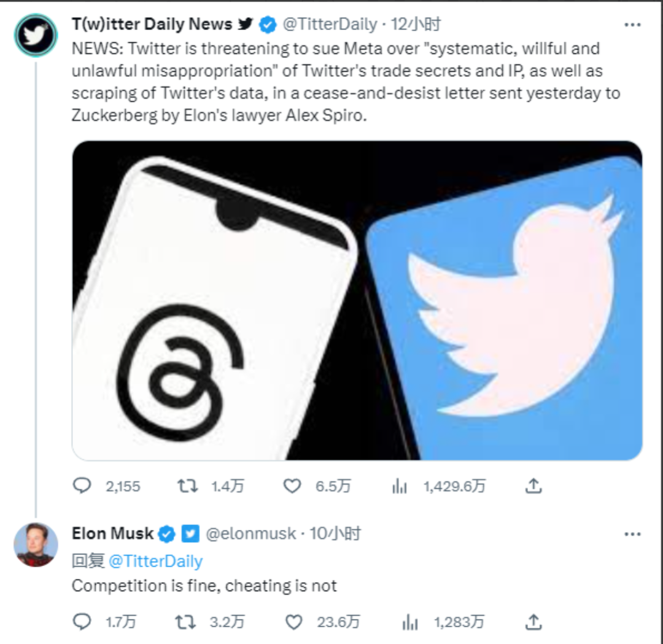Open the @elonmusk handle link
The height and width of the screenshot is (644, 663).
click(250, 533)
